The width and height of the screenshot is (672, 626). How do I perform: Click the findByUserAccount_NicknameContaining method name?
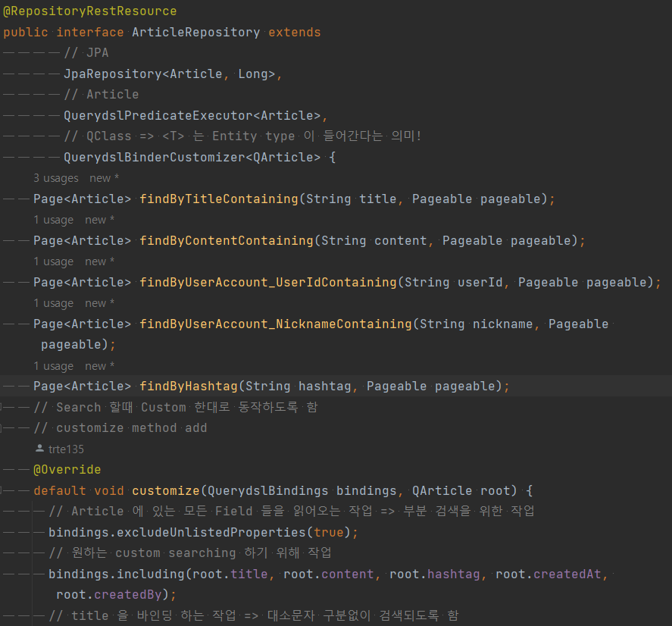point(276,324)
